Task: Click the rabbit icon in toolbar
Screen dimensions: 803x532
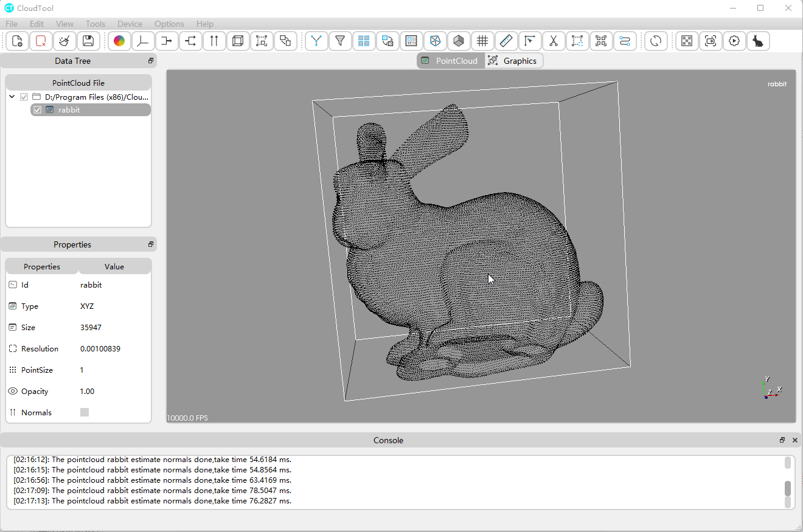Action: click(758, 41)
